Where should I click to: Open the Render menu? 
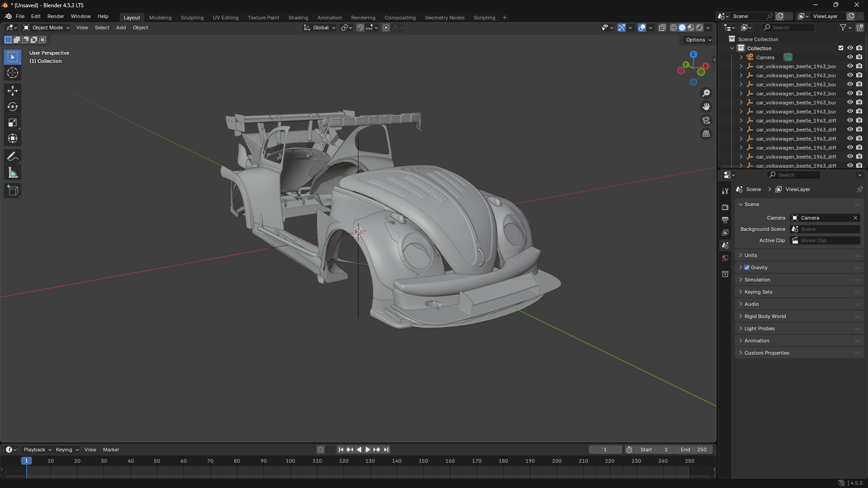coord(56,16)
